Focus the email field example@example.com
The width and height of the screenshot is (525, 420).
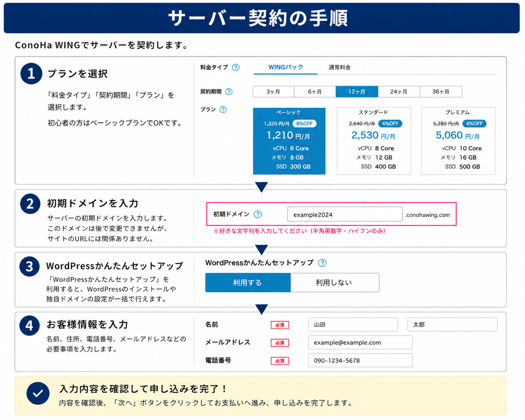(360, 343)
